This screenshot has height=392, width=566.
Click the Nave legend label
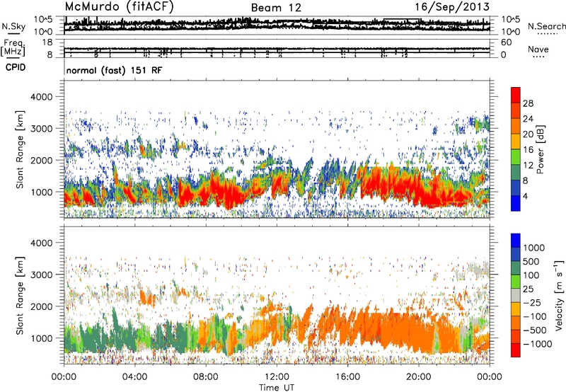(x=538, y=50)
